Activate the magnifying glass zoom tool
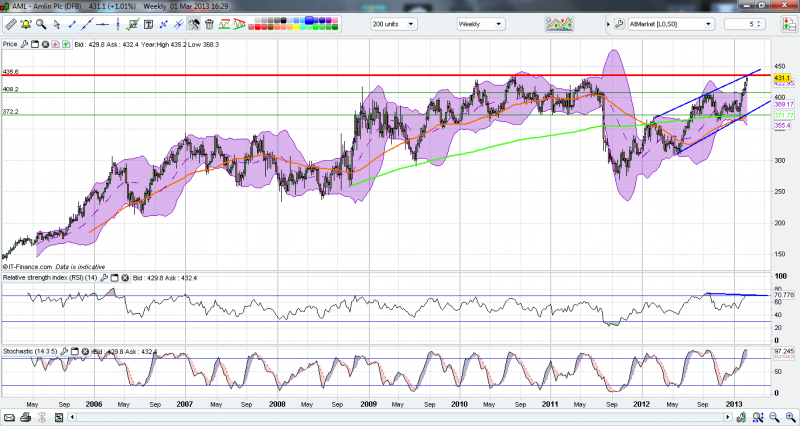This screenshot has height=426, width=800. (41, 24)
